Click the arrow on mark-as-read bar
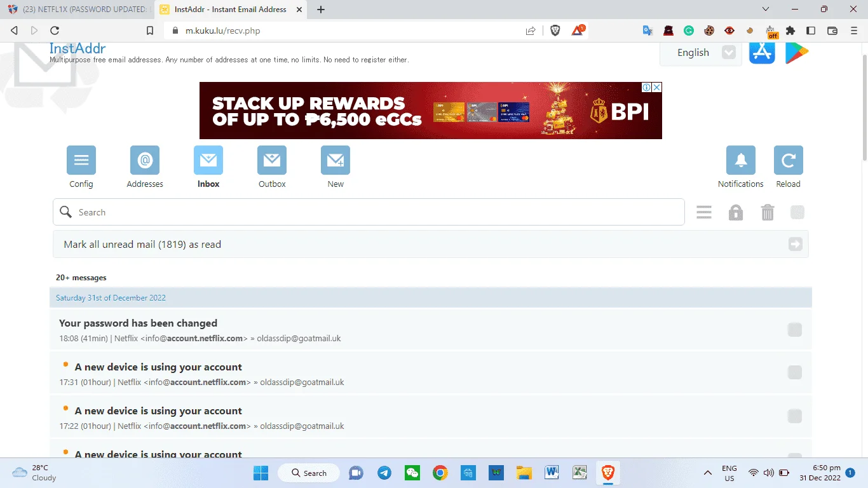The image size is (868, 488). pyautogui.click(x=796, y=245)
